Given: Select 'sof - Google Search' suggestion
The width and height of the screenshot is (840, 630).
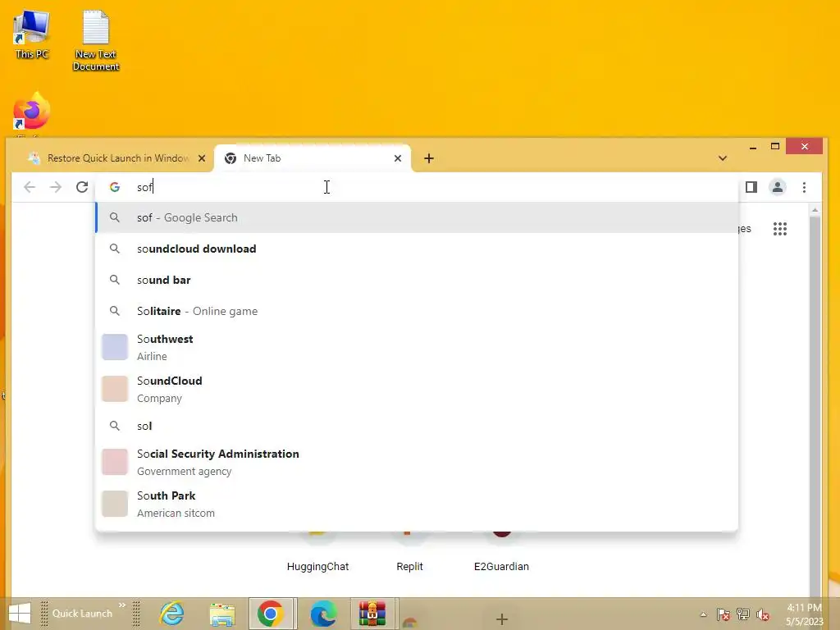Looking at the screenshot, I should coord(417,217).
